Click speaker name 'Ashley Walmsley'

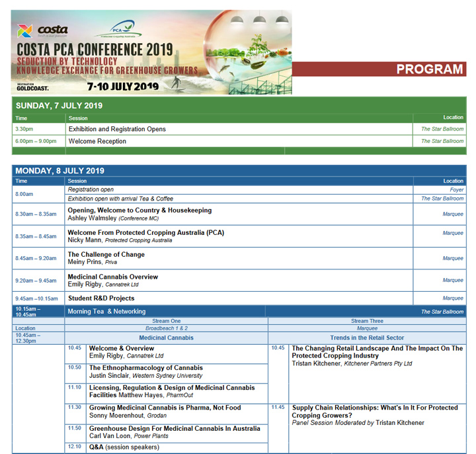pos(92,218)
